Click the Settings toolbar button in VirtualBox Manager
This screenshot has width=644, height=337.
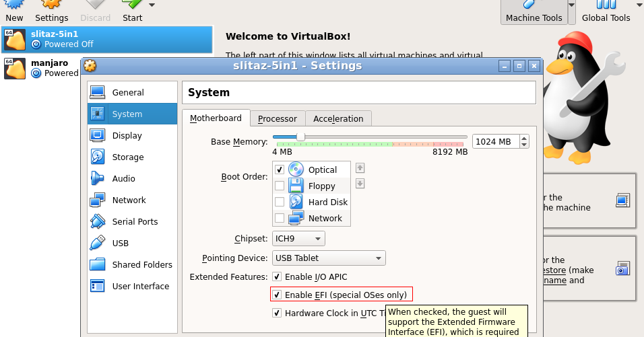point(51,11)
